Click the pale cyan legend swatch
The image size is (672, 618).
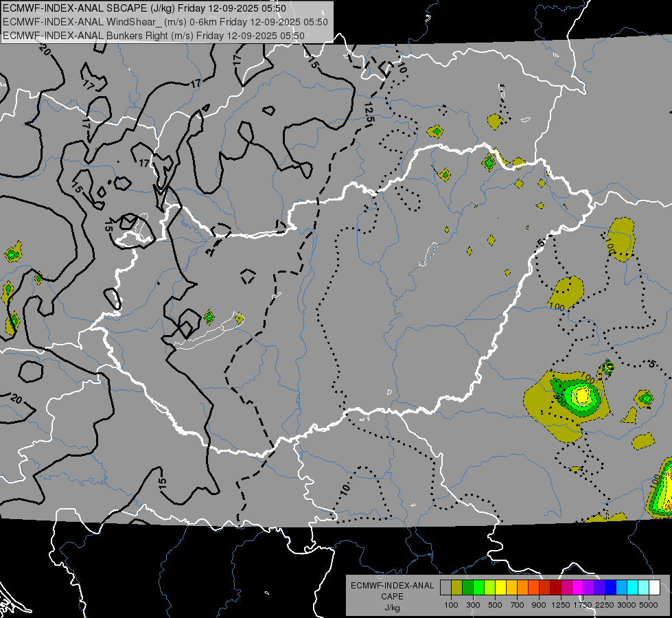(644, 587)
